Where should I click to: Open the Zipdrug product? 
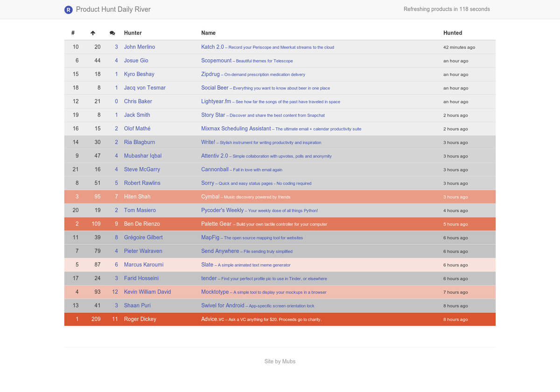[x=210, y=74]
